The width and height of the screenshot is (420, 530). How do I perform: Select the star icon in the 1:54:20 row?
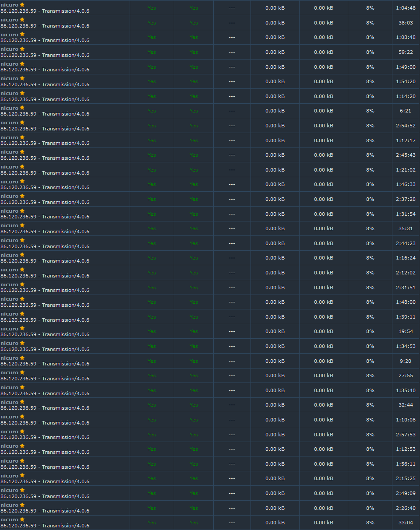pos(22,78)
